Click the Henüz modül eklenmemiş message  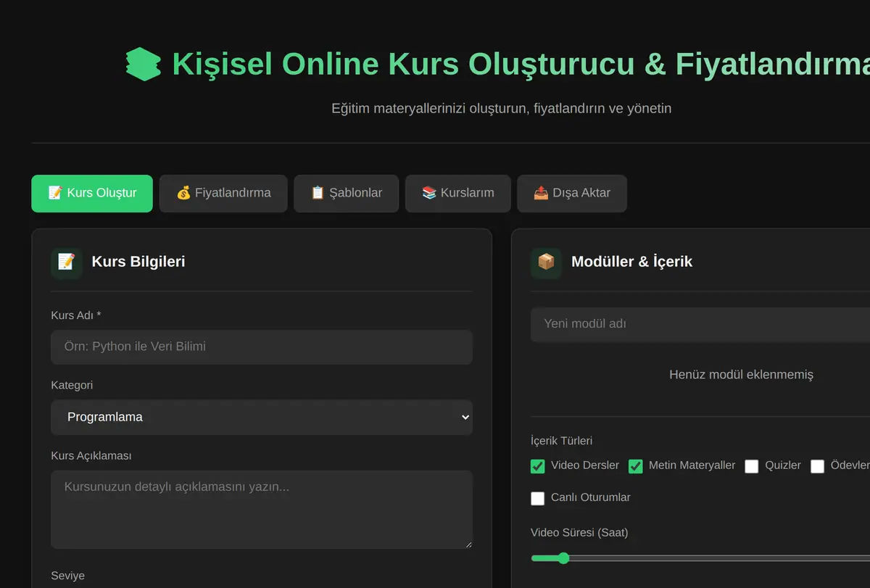[x=741, y=375]
